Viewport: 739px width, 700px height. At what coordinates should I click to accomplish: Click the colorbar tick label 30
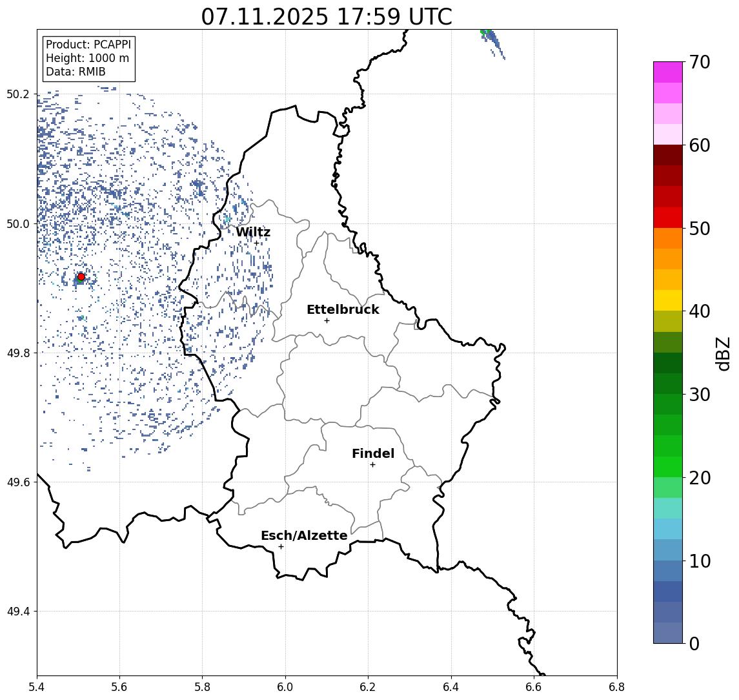[700, 395]
